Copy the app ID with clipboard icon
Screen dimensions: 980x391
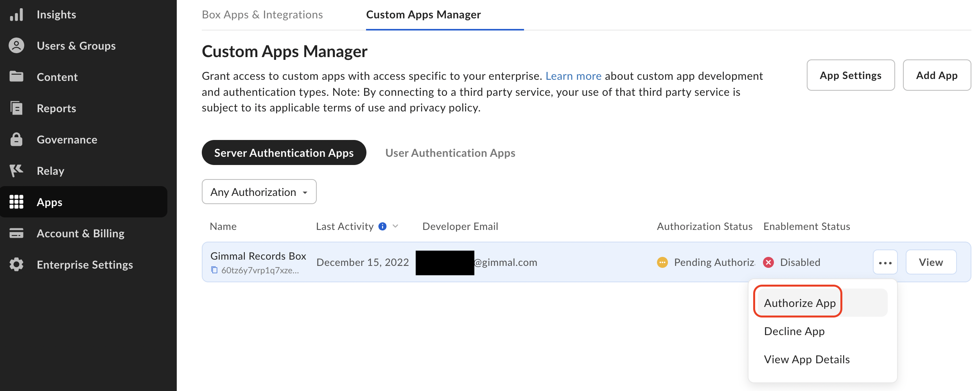click(x=214, y=270)
